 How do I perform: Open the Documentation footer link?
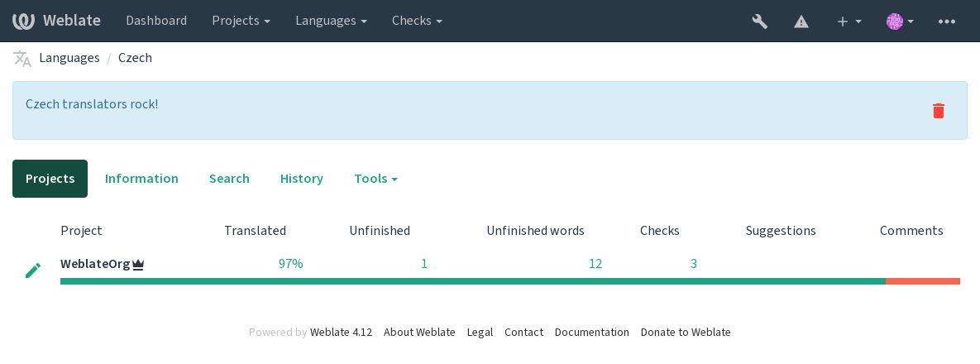[592, 332]
